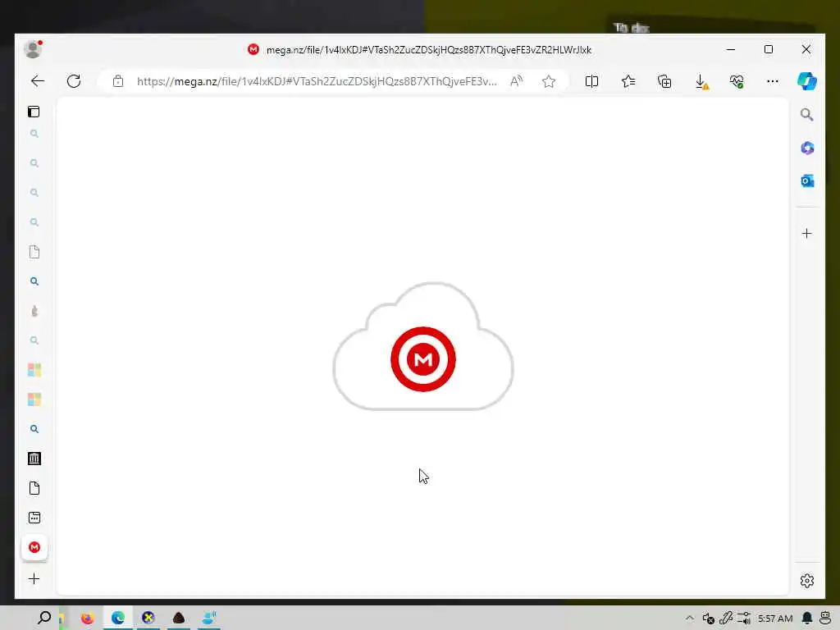This screenshot has height=630, width=840.
Task: Open the Tab actions menu
Action: click(x=34, y=112)
